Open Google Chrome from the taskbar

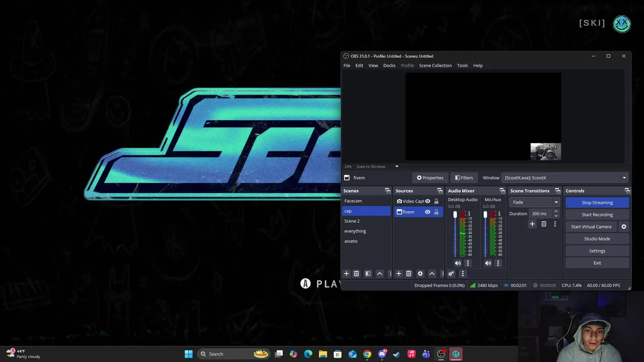point(367,354)
